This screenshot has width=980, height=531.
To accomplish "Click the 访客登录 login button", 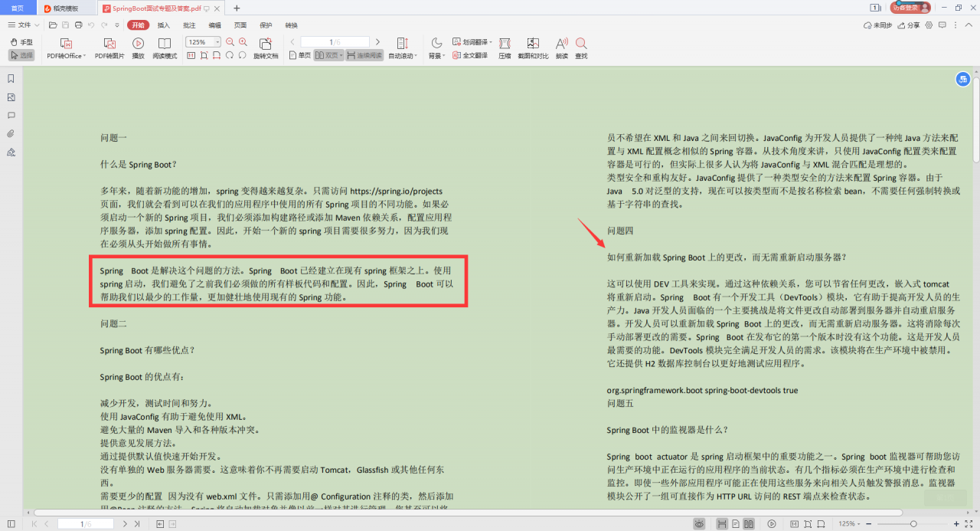I will [x=911, y=8].
